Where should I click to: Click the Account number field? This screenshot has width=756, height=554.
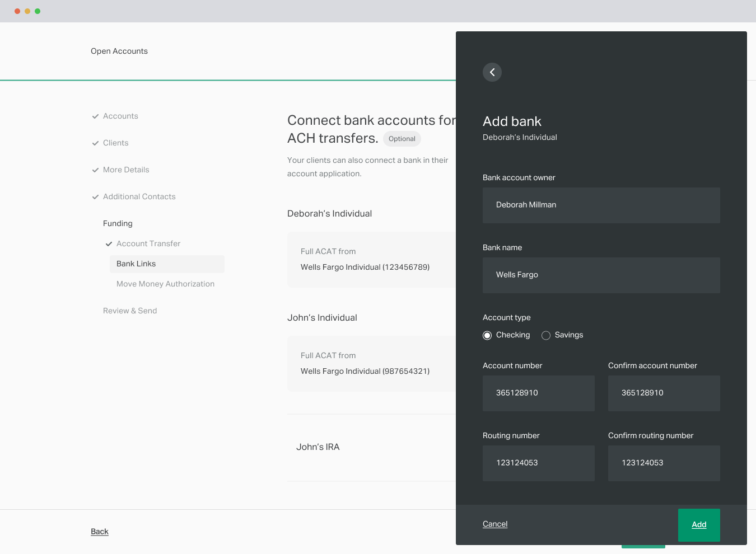click(539, 393)
